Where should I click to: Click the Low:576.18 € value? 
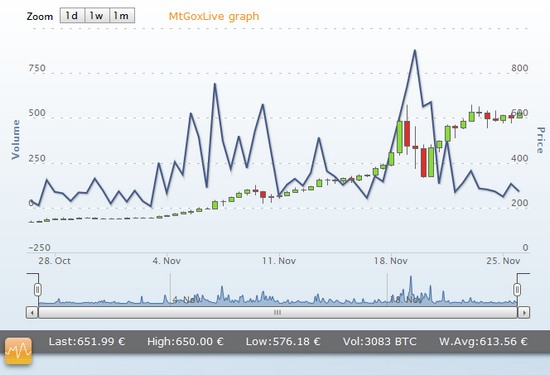(x=283, y=341)
